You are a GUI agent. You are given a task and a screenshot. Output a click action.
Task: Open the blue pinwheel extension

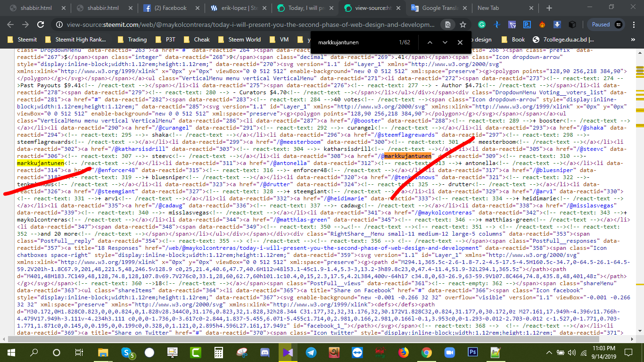(x=497, y=25)
